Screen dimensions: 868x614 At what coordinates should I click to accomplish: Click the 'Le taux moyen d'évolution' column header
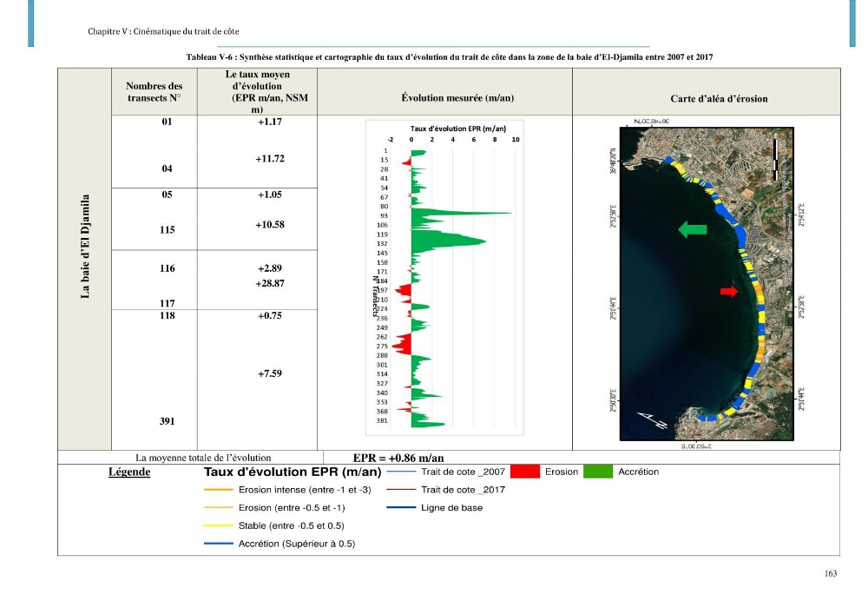[257, 92]
